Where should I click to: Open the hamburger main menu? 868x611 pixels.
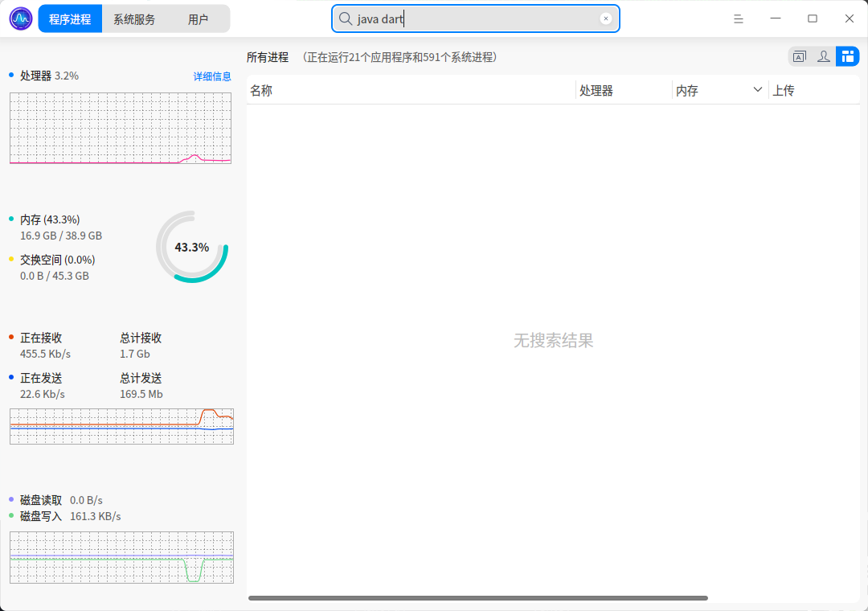pyautogui.click(x=739, y=18)
